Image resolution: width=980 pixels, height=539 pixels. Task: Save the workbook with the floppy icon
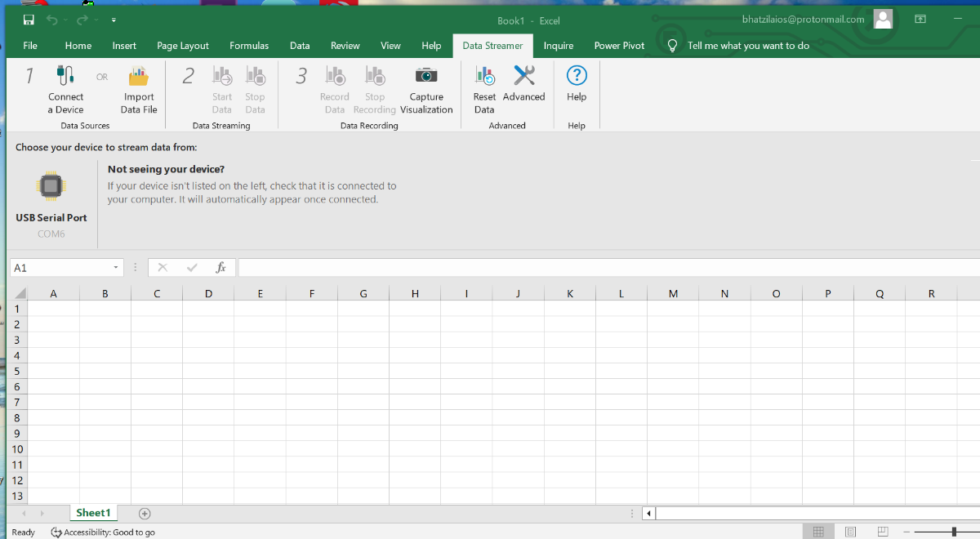tap(29, 20)
